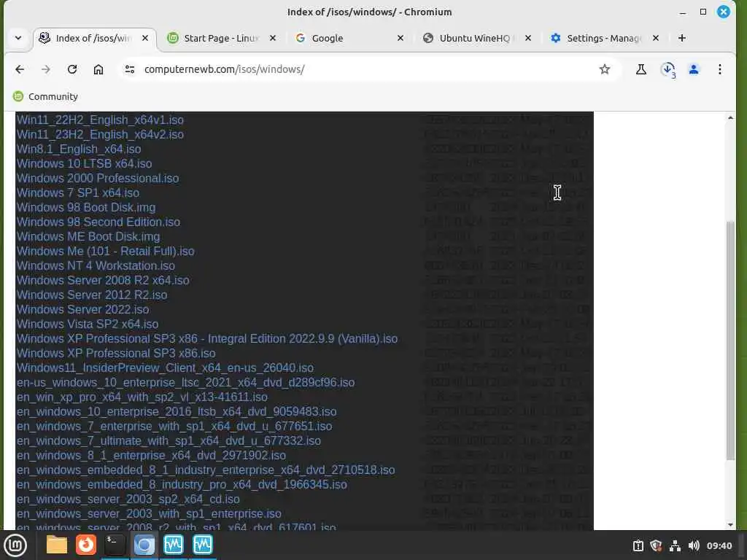Click Windows 2000 Professional.iso
747x560 pixels.
(x=98, y=179)
